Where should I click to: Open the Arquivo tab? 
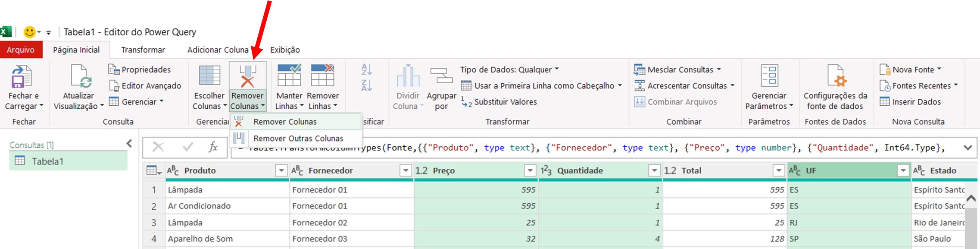click(x=21, y=50)
